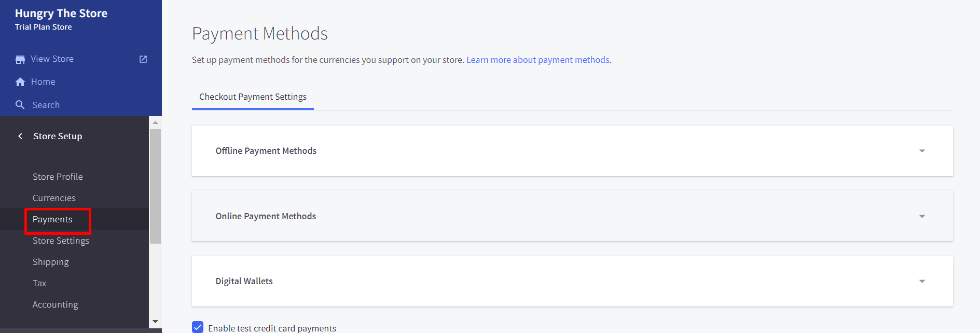Click the sidebar scrollbar thumb
The height and width of the screenshot is (333, 980).
155,186
